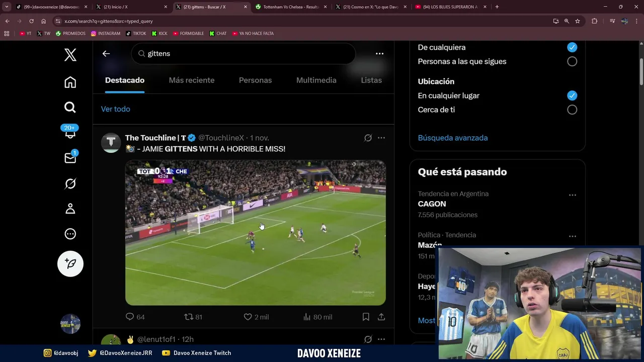644x362 pixels.
Task: Open Profile icon in sidebar
Action: (70, 209)
